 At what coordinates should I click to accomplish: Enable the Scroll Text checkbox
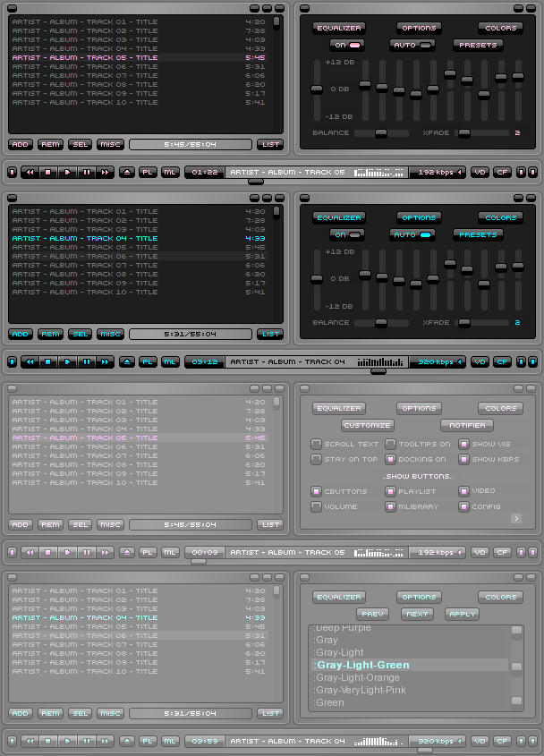point(317,444)
